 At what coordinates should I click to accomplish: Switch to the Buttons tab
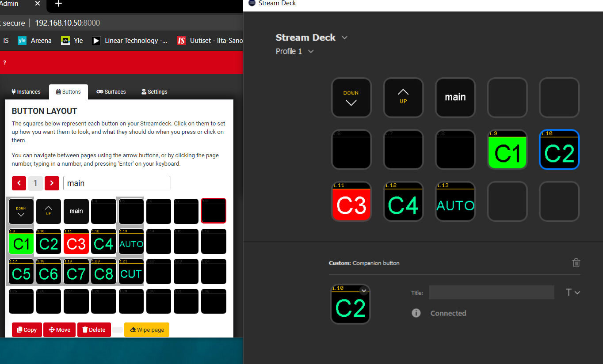(x=69, y=92)
